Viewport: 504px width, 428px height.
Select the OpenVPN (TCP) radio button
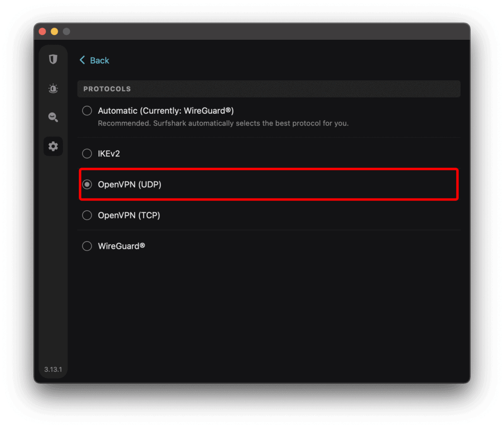[87, 215]
